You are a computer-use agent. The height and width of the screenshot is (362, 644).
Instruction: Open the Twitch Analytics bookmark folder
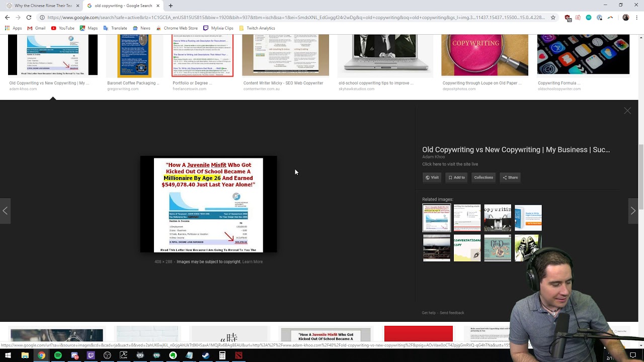(x=257, y=28)
